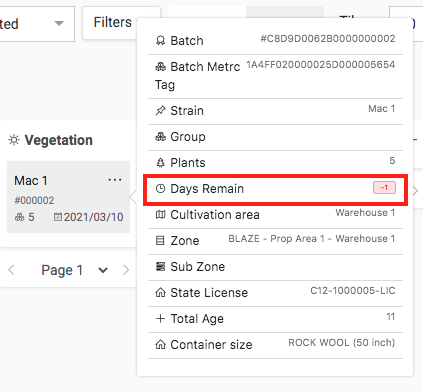423x392 pixels.
Task: Click the plant icon beside Plants
Action: 160,163
